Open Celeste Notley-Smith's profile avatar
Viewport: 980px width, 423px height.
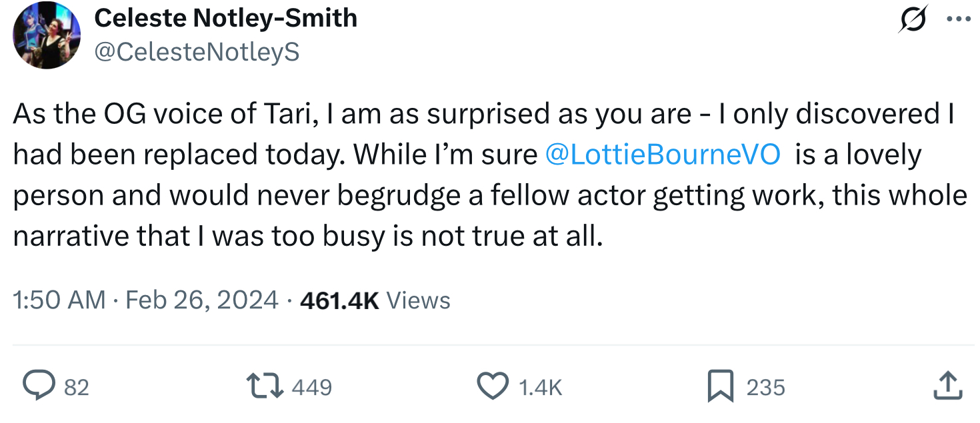coord(47,35)
